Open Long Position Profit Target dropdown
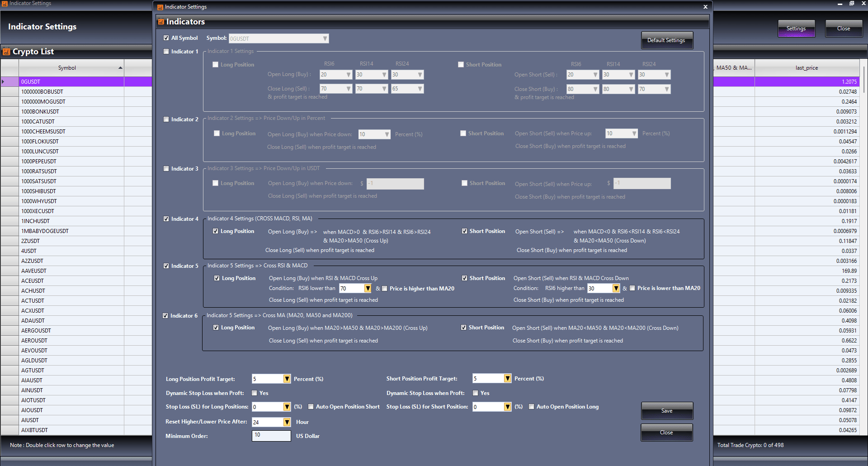 (x=287, y=379)
